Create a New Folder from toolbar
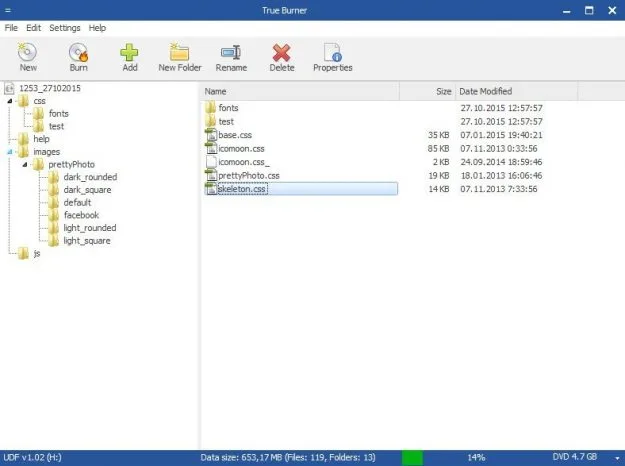 [180, 57]
